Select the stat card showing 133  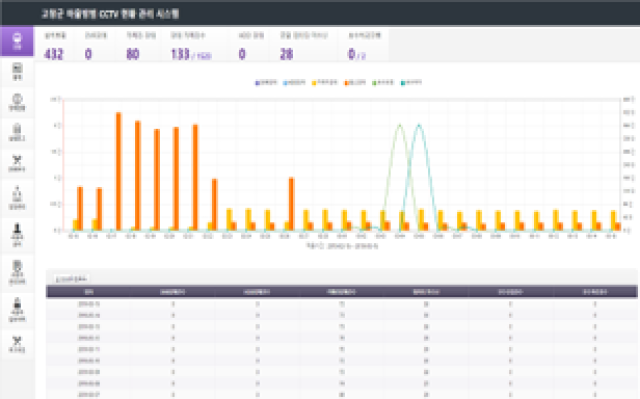pyautogui.click(x=192, y=45)
